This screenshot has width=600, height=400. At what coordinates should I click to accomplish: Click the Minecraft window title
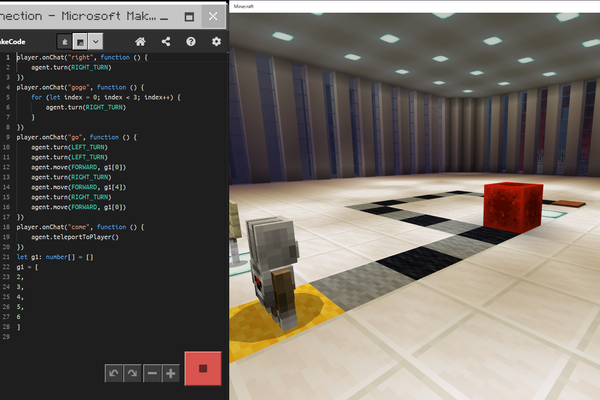click(x=243, y=6)
